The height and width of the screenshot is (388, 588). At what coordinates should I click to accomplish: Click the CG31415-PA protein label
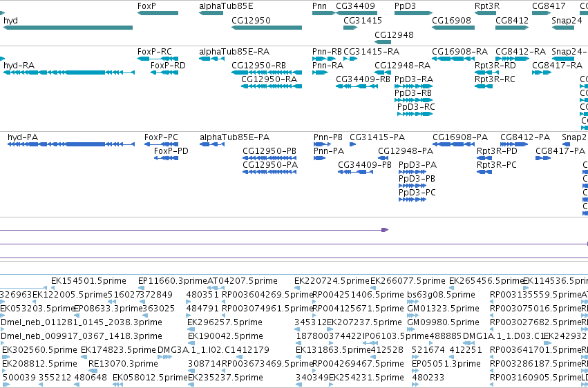pyautogui.click(x=377, y=137)
